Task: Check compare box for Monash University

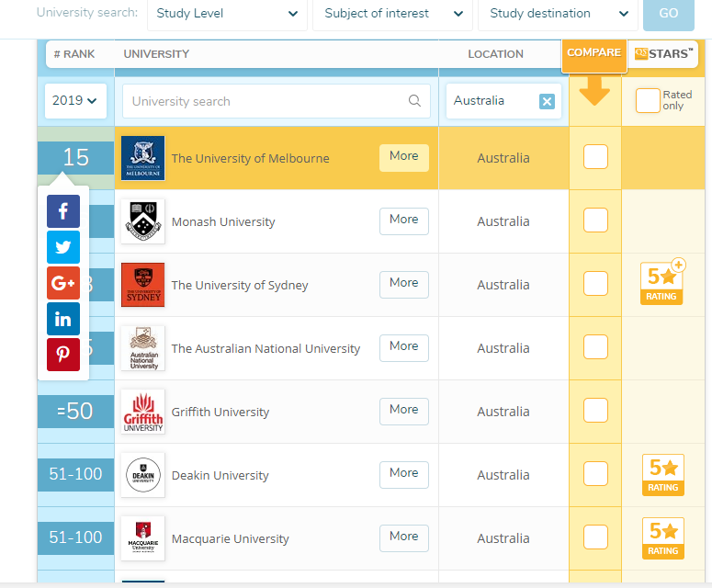Action: click(595, 220)
